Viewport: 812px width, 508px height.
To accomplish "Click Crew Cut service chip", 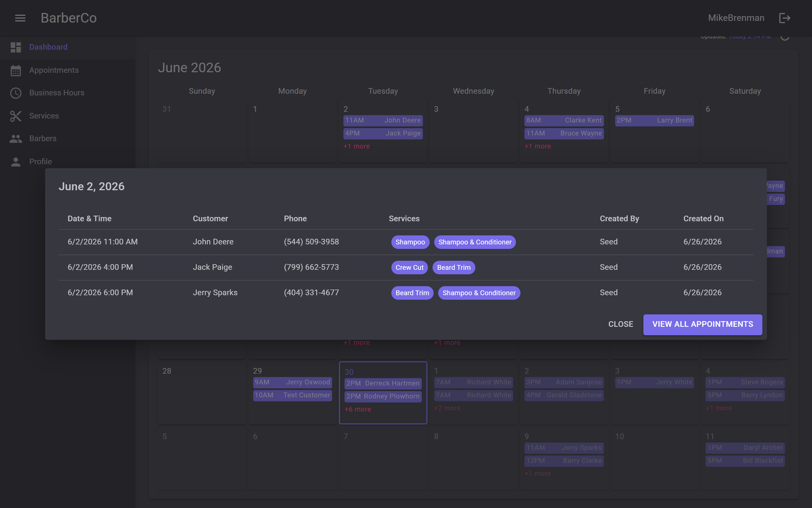I will click(409, 268).
